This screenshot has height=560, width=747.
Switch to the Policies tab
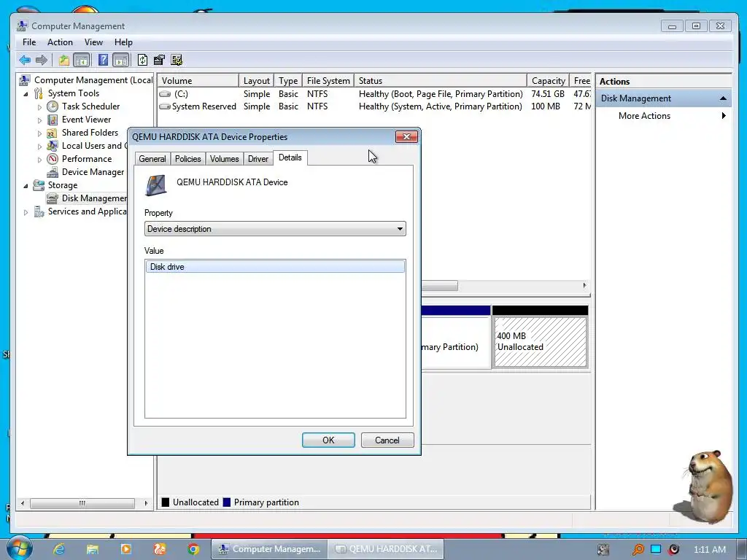point(187,158)
